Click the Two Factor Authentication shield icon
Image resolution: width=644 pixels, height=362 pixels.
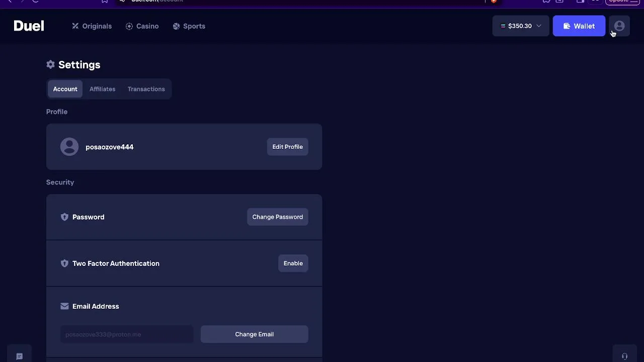tap(64, 263)
